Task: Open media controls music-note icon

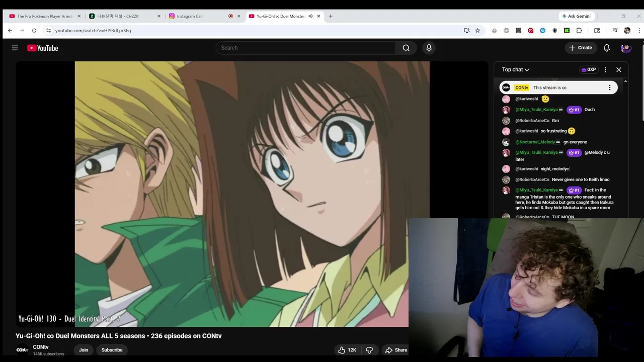Action: 615,31
